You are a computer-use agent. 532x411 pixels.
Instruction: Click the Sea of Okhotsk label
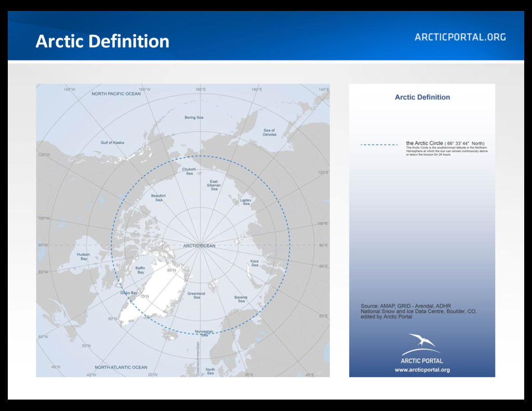coord(270,132)
